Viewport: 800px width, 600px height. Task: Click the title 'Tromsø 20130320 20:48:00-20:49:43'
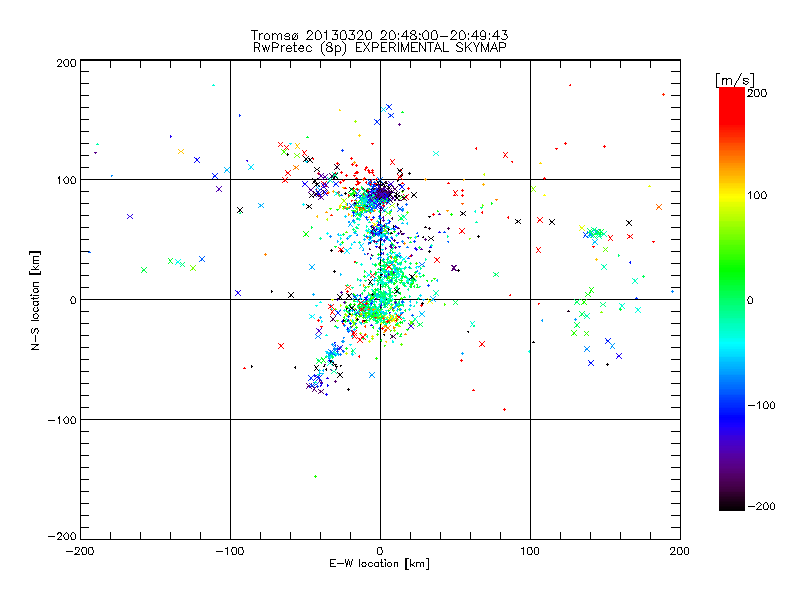click(379, 35)
